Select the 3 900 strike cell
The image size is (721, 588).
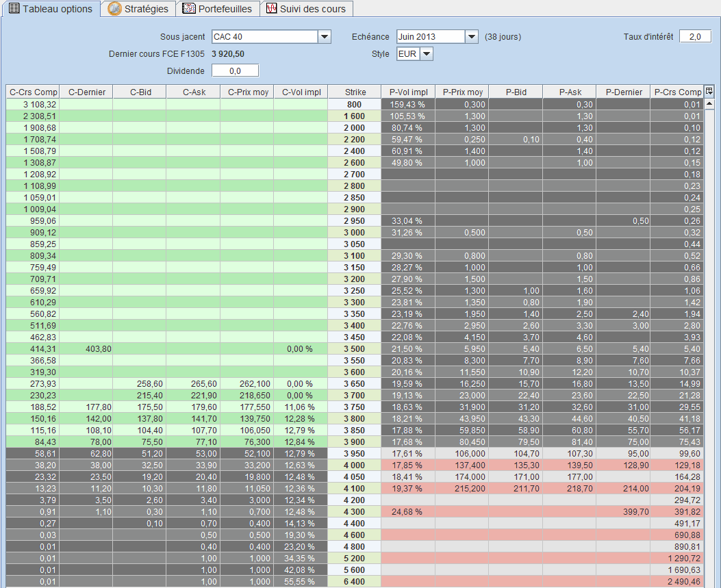355,442
